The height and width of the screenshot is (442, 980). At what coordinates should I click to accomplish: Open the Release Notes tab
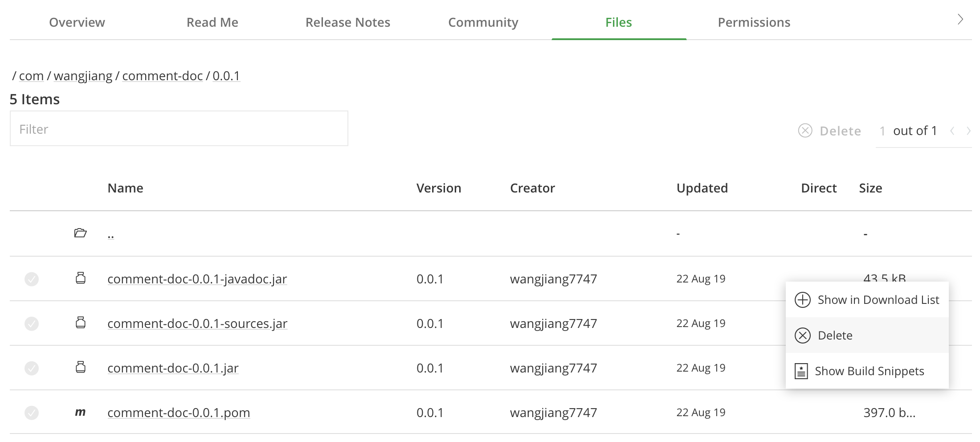point(348,22)
